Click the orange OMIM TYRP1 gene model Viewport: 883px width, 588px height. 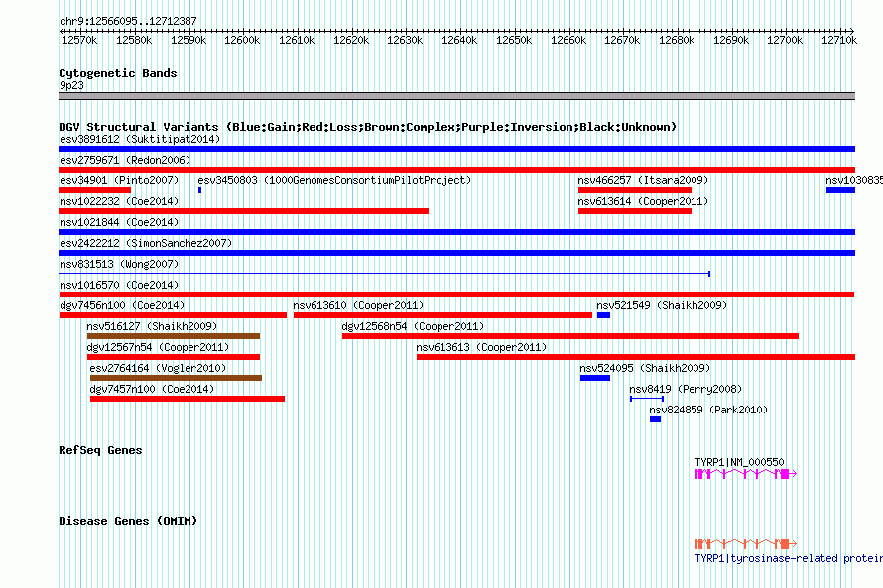coord(746,544)
